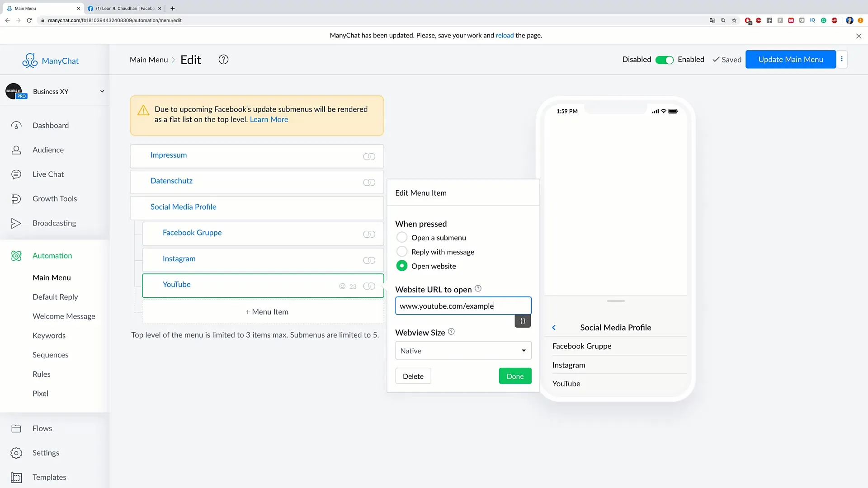Click the Dashboard sidebar icon

(15, 125)
